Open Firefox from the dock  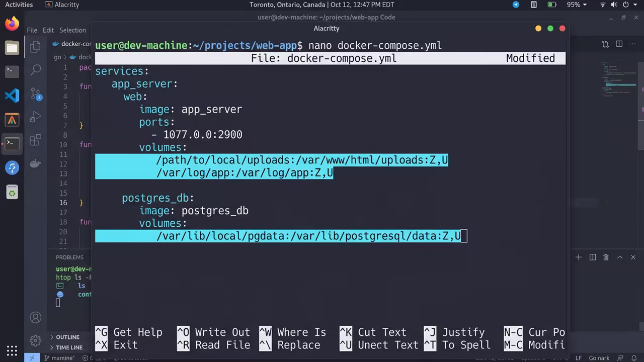(x=12, y=24)
